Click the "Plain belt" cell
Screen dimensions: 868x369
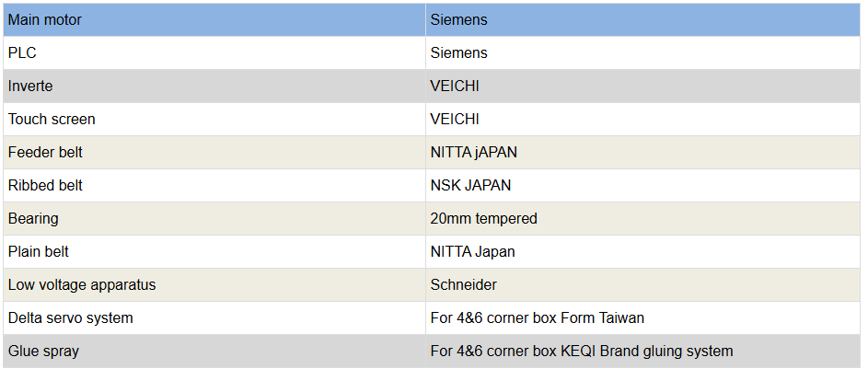tap(39, 251)
